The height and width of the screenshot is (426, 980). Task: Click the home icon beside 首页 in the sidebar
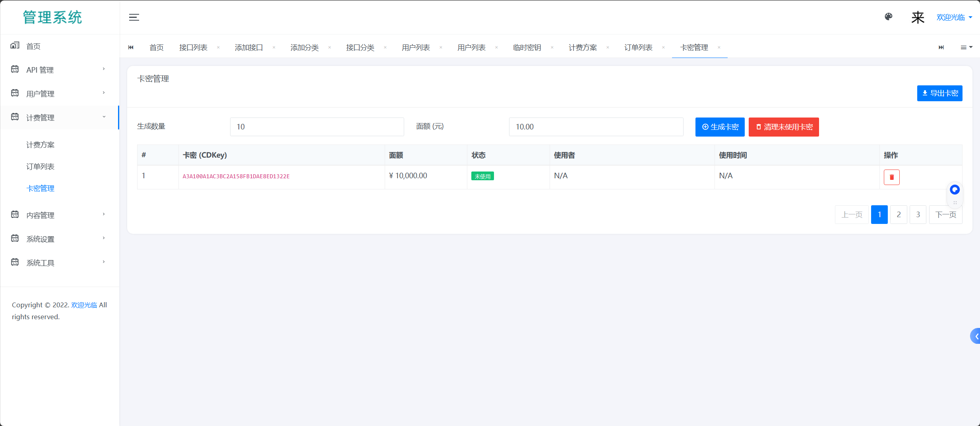point(15,46)
